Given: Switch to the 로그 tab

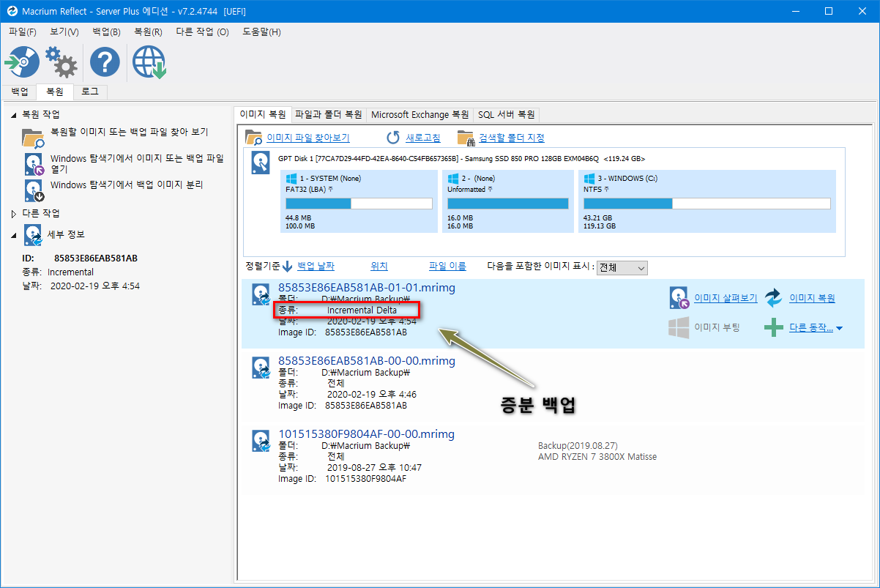Looking at the screenshot, I should [91, 92].
